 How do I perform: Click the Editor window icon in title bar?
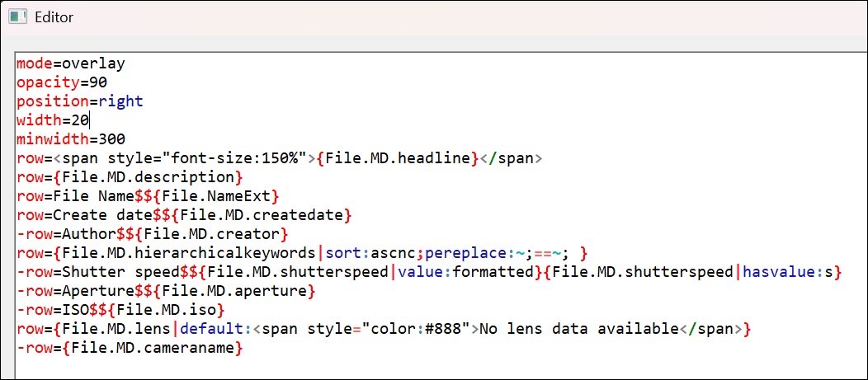17,17
